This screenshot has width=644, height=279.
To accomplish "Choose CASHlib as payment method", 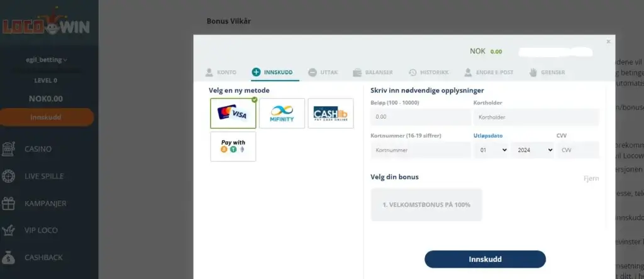I will point(330,114).
